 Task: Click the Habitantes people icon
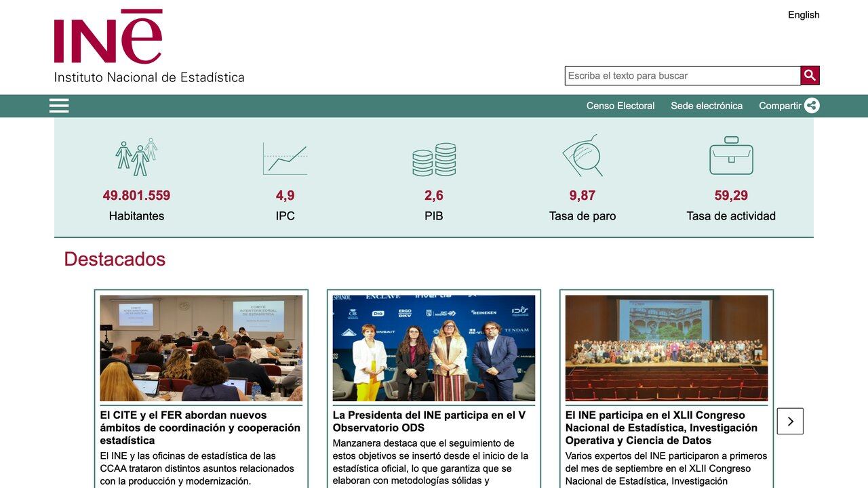136,157
